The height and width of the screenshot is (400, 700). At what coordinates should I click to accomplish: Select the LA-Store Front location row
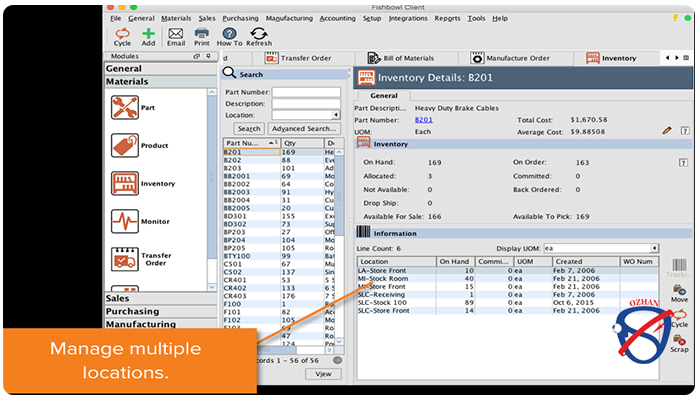click(x=508, y=271)
